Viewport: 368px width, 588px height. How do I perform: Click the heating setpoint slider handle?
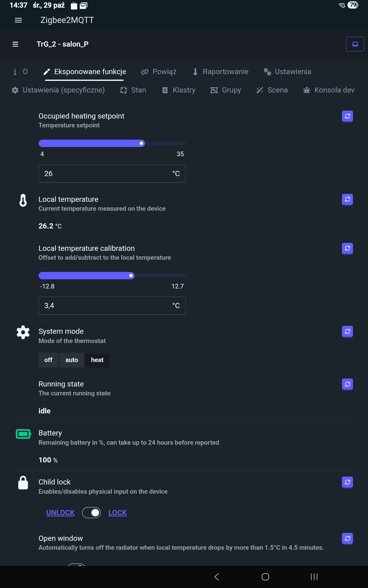point(141,143)
